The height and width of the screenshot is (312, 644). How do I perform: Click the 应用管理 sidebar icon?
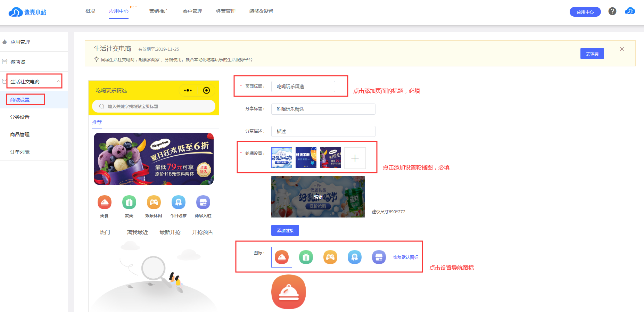5,42
